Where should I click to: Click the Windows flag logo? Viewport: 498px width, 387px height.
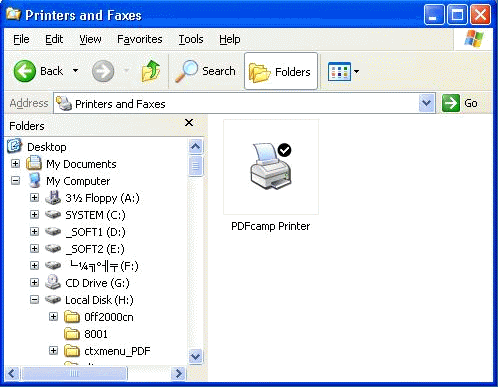tap(474, 39)
